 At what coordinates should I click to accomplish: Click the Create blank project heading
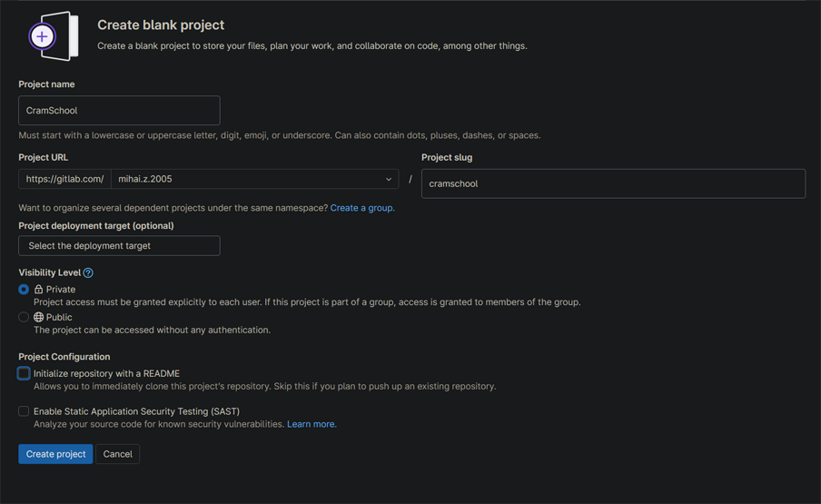click(x=161, y=25)
